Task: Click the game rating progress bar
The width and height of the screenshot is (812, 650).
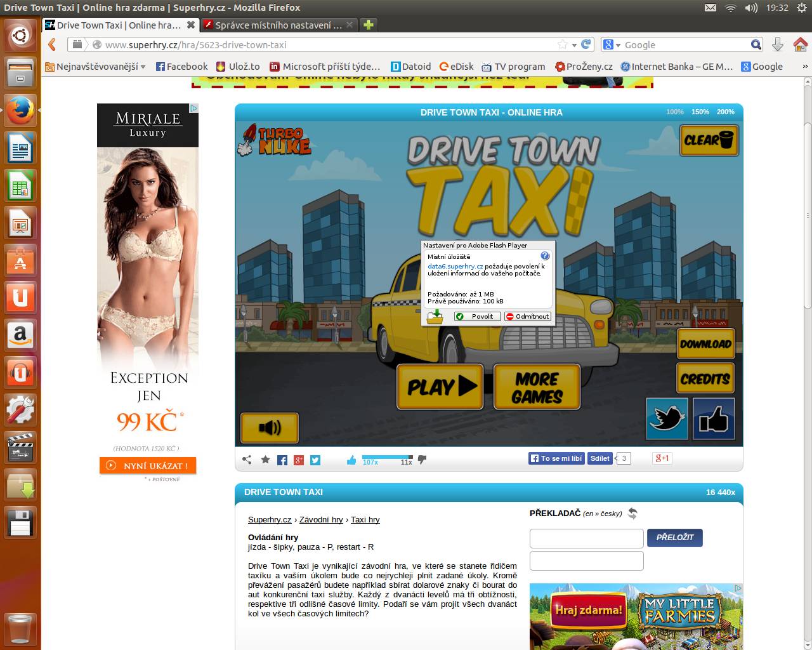Action: (x=387, y=457)
